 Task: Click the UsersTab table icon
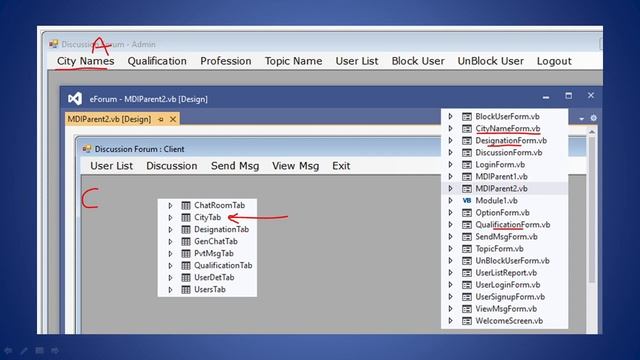point(186,290)
